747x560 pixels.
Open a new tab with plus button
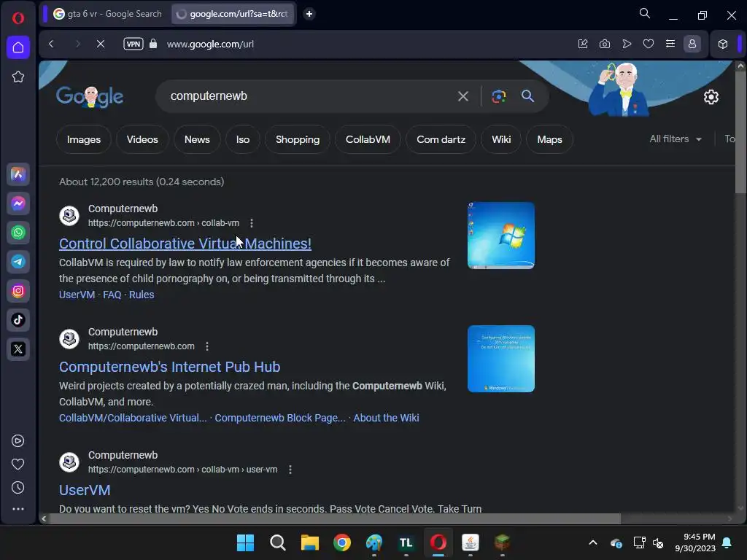(x=309, y=14)
